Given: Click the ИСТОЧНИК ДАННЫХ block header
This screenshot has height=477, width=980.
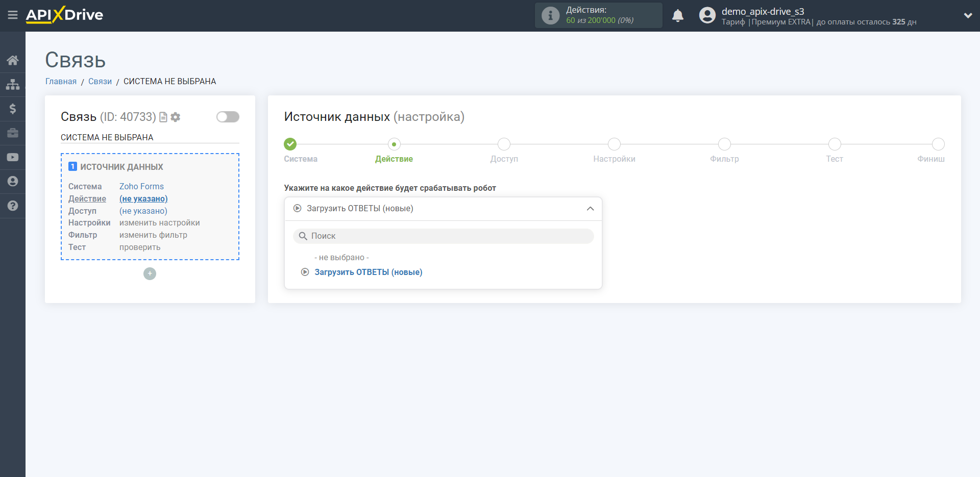Looking at the screenshot, I should 121,167.
